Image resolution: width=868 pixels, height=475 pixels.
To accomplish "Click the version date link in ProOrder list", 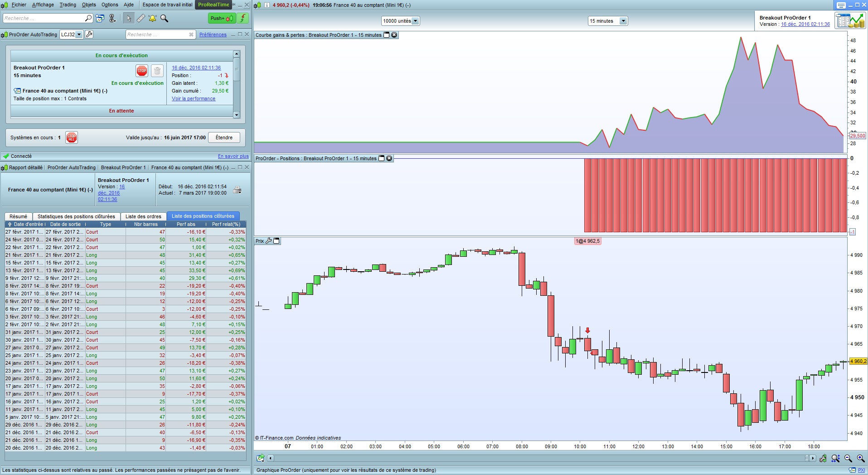I will coord(196,68).
